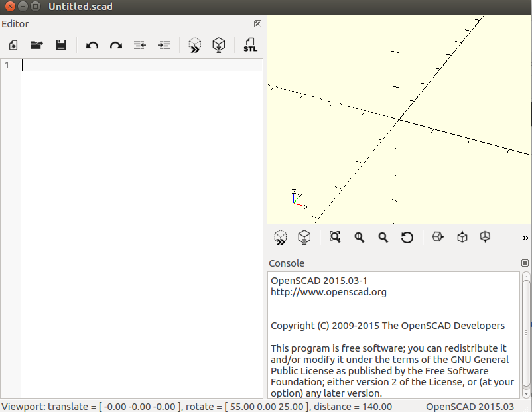Maximize the Untitled.scad window
Viewport: 532px width, 412px height.
pyautogui.click(x=35, y=6)
